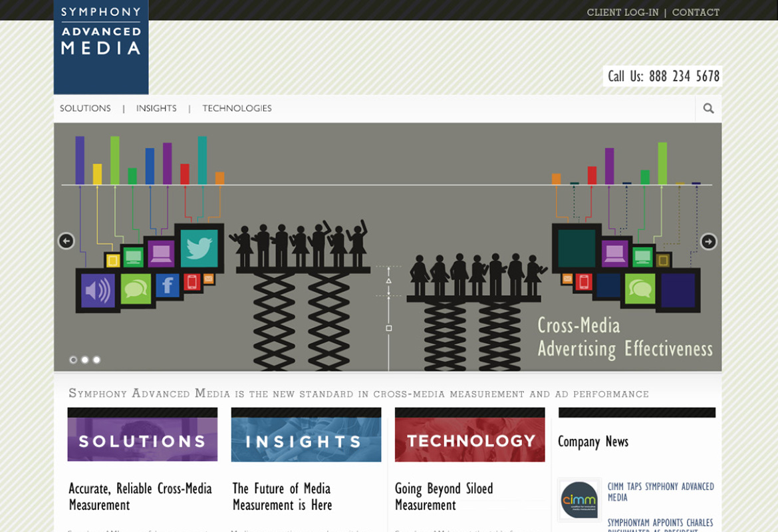Go to the previous carousel slide
This screenshot has height=532, width=778.
tap(66, 241)
